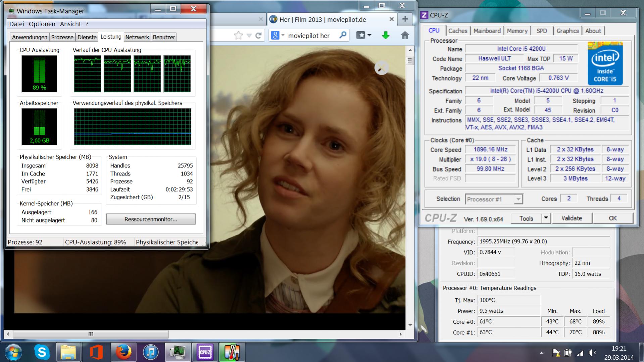This screenshot has width=644, height=362.
Task: Open the SPD tab in CPU-Z
Action: [x=542, y=31]
